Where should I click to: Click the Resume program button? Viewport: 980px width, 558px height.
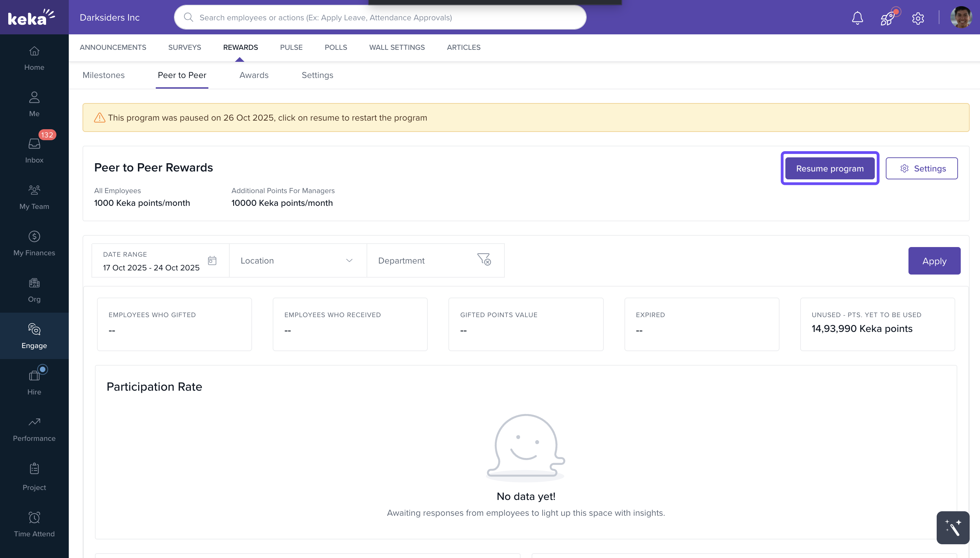pos(830,168)
